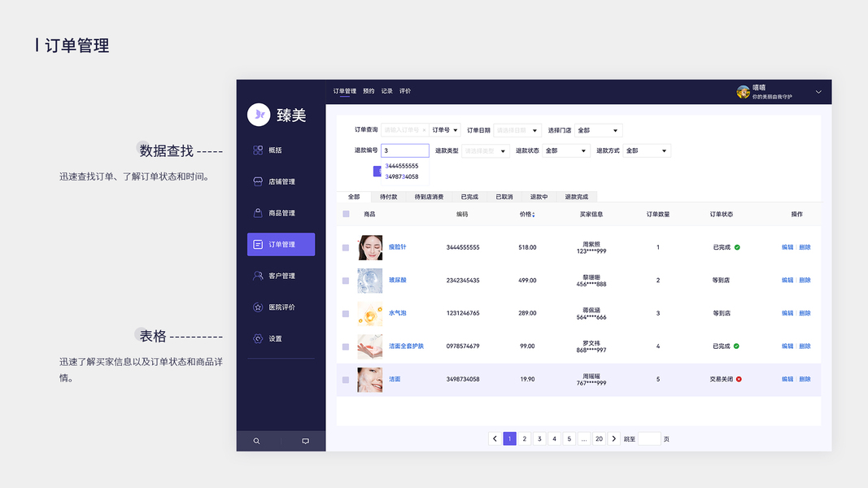Switch to the 记录 top tab
Screen dimensions: 868x488
coord(387,91)
